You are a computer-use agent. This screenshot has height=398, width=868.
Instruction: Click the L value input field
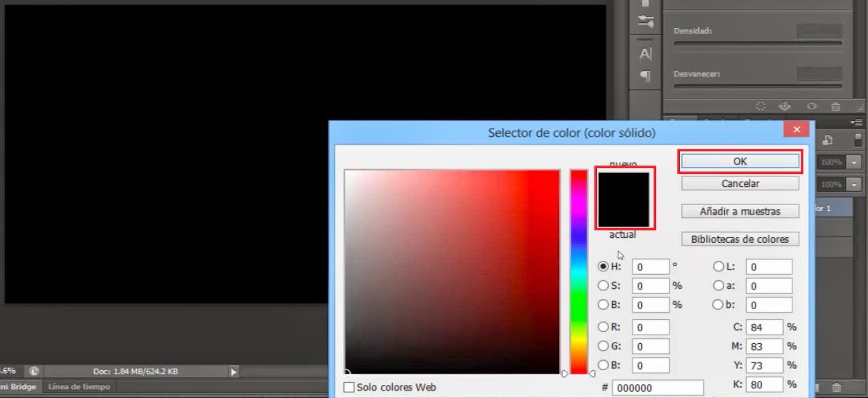[769, 267]
